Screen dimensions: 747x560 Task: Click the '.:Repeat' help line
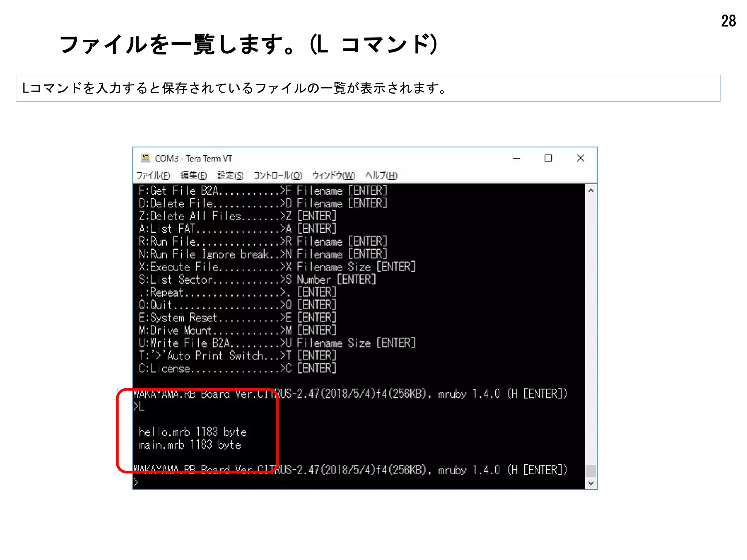coord(237,292)
